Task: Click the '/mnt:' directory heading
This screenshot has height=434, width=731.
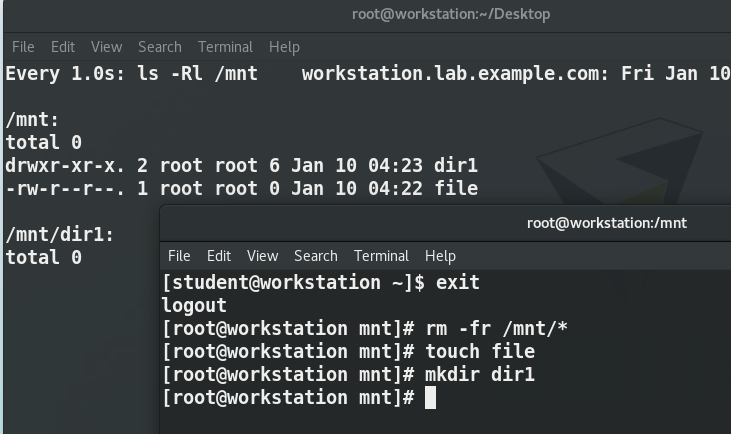Action: click(x=32, y=120)
